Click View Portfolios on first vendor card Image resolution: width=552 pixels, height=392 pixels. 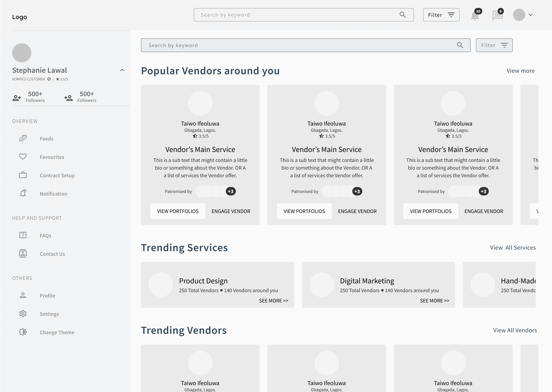178,211
